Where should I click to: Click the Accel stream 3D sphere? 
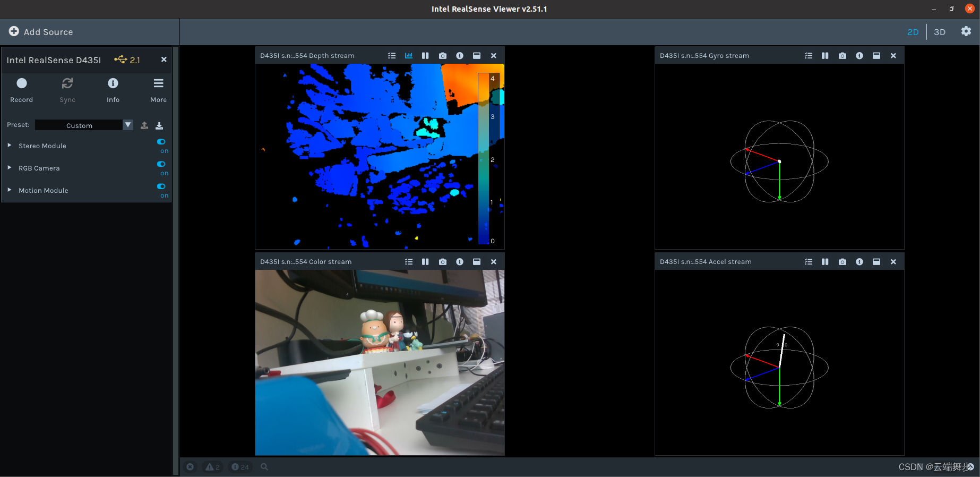pyautogui.click(x=779, y=368)
